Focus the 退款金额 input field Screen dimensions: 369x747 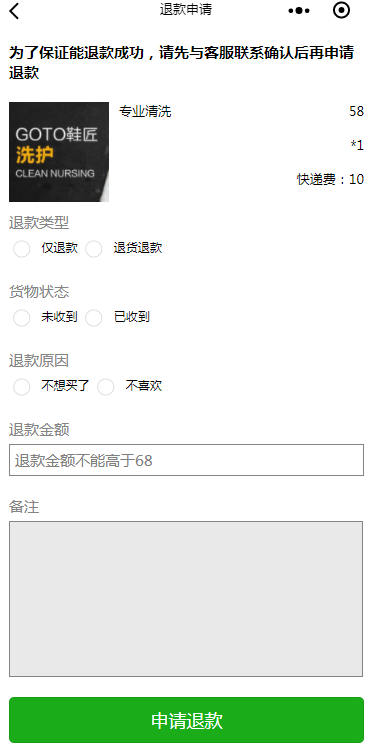(186, 460)
